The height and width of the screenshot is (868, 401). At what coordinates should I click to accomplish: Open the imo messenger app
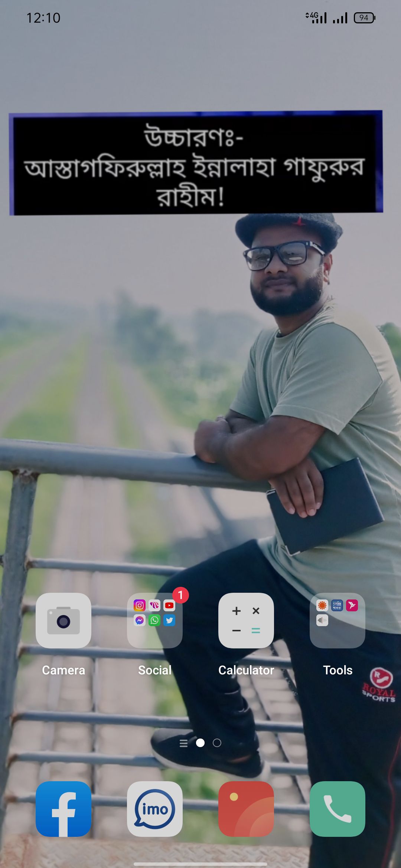pos(154,809)
